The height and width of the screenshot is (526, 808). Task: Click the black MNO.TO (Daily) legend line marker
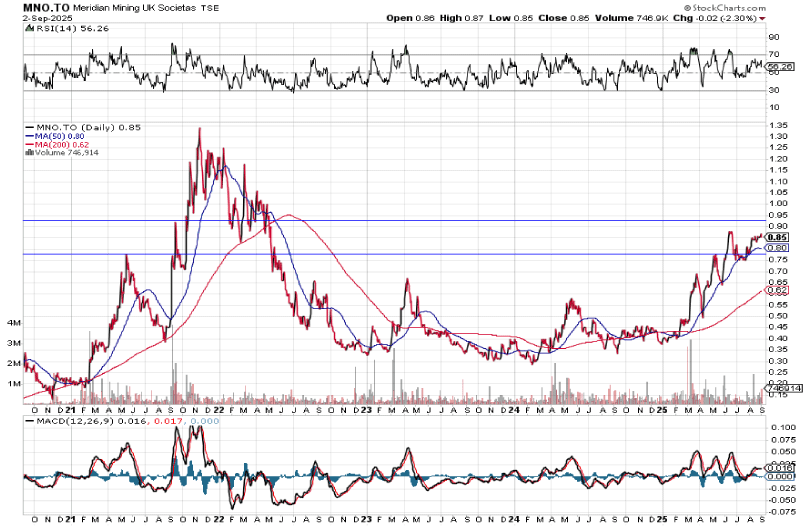29,128
